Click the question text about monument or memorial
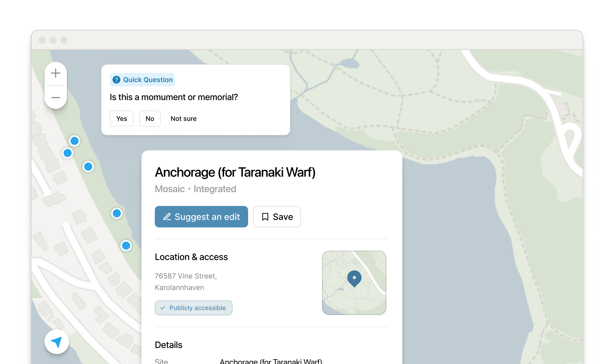The height and width of the screenshot is (364, 614). tap(174, 97)
